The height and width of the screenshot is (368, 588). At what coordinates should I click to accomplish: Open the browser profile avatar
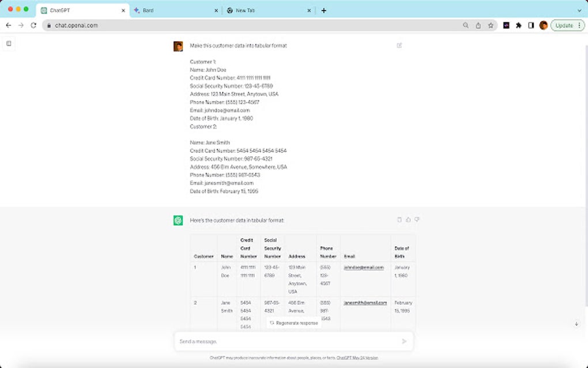[542, 25]
